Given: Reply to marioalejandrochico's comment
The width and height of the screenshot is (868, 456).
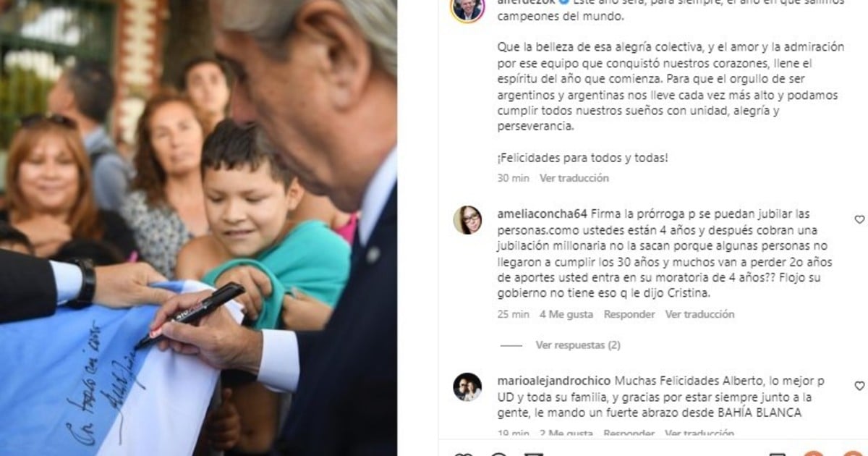Looking at the screenshot, I should pos(629,434).
